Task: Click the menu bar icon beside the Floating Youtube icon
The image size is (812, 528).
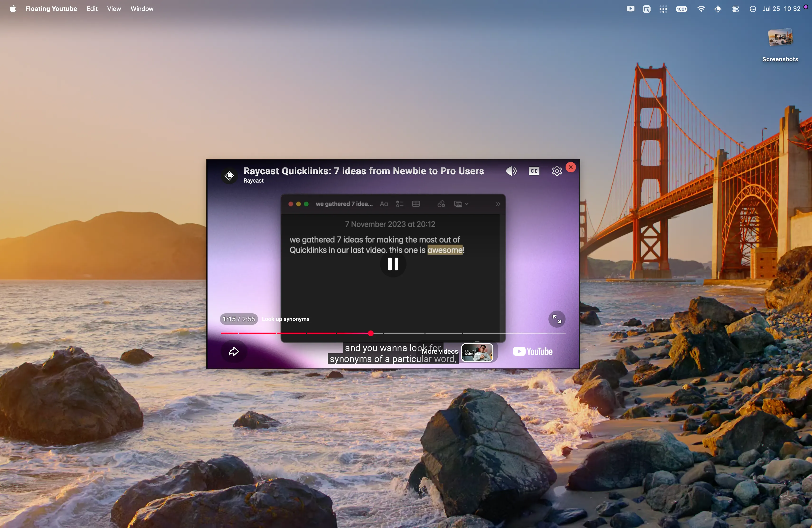Action: point(647,9)
